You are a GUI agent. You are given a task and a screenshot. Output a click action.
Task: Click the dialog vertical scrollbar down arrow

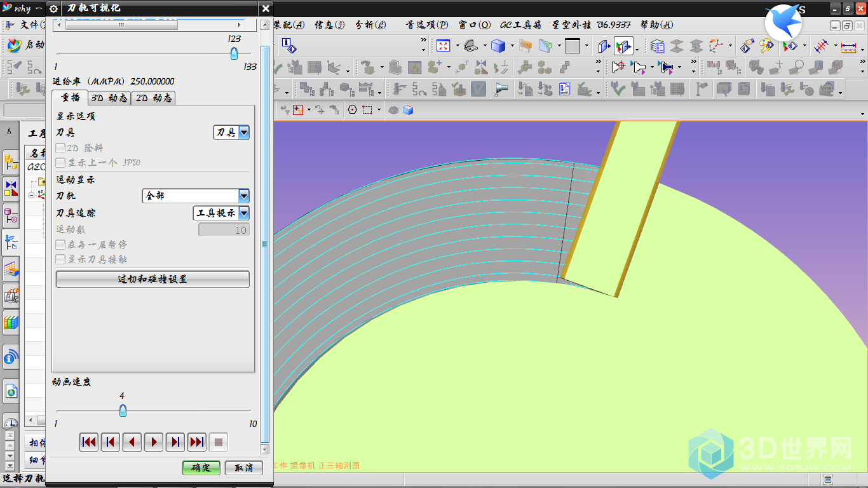pyautogui.click(x=265, y=449)
